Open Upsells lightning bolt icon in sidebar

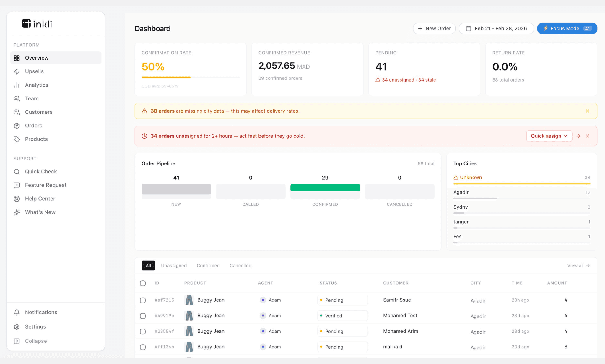[17, 71]
